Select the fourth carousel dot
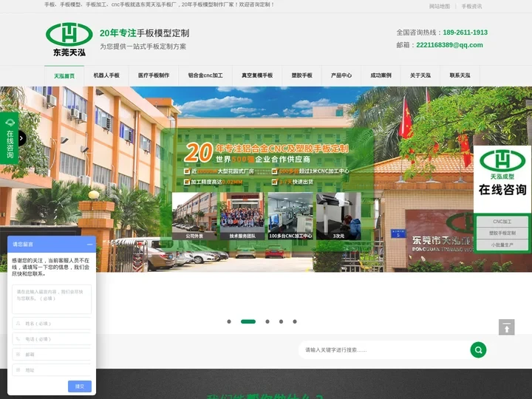 (x=281, y=321)
